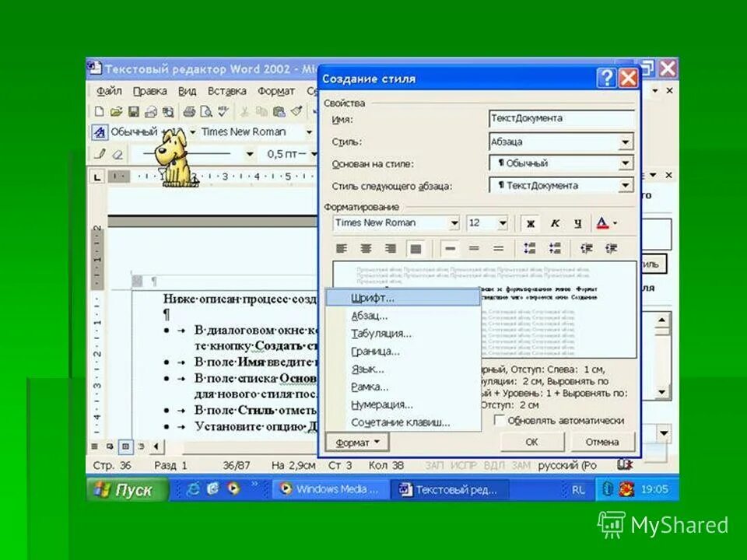This screenshot has height=560, width=747.
Task: Click the Paste clipboard icon
Action: 279,111
